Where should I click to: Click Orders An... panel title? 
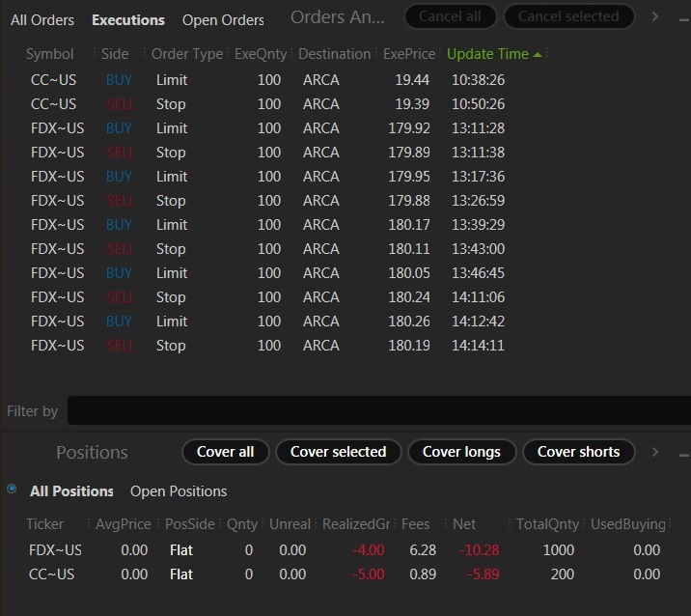click(x=338, y=17)
